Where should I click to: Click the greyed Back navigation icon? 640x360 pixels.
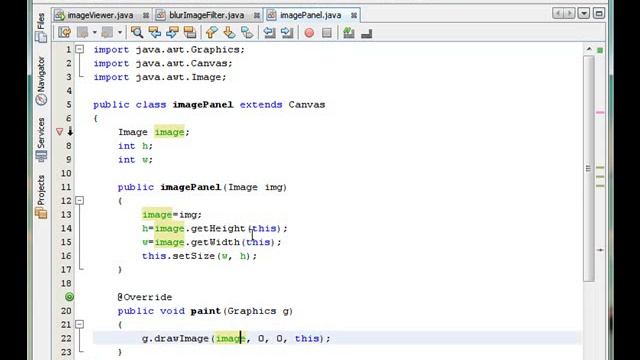tap(83, 32)
